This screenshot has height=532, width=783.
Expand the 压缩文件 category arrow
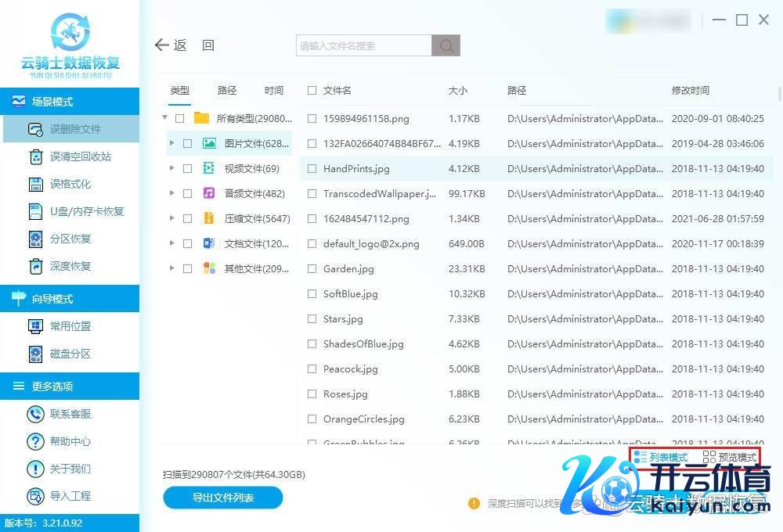coord(172,218)
